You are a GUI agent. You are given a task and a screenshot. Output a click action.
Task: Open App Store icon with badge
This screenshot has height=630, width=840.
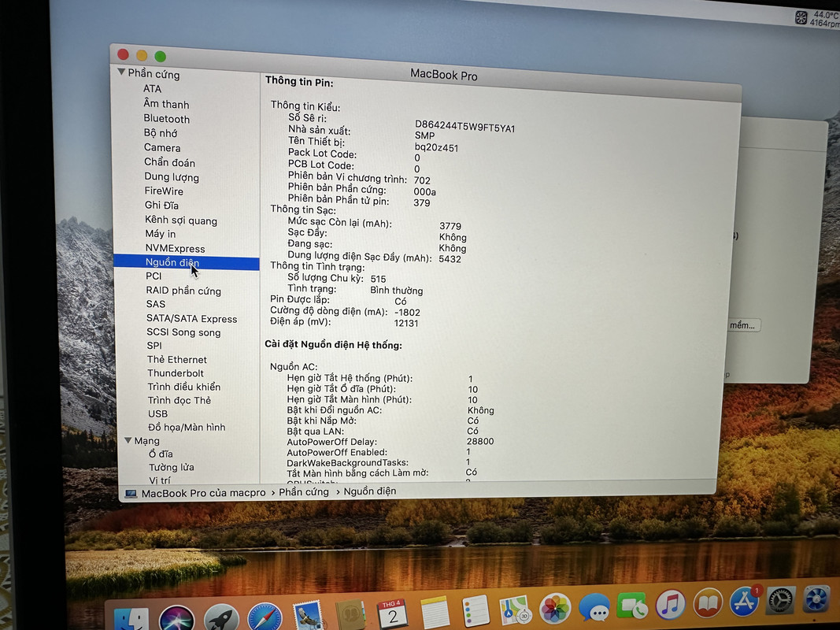click(746, 601)
